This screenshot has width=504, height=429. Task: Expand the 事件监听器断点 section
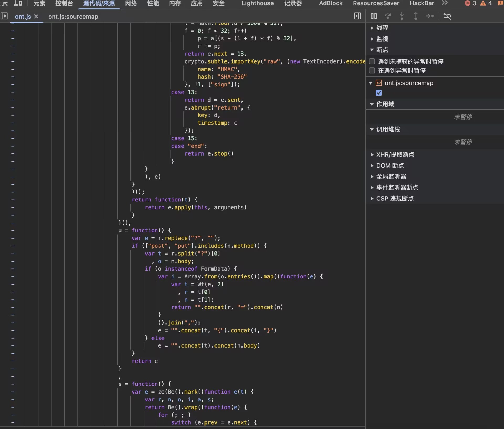tap(372, 188)
